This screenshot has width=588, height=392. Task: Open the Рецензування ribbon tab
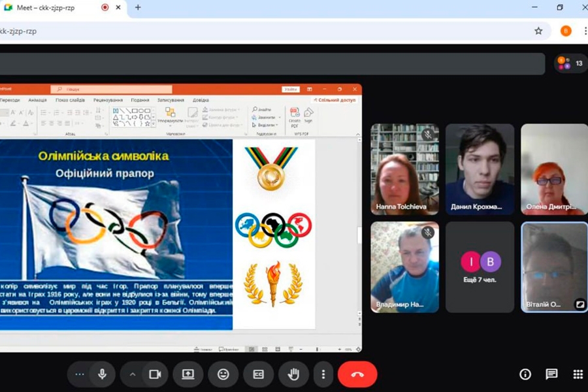click(108, 100)
